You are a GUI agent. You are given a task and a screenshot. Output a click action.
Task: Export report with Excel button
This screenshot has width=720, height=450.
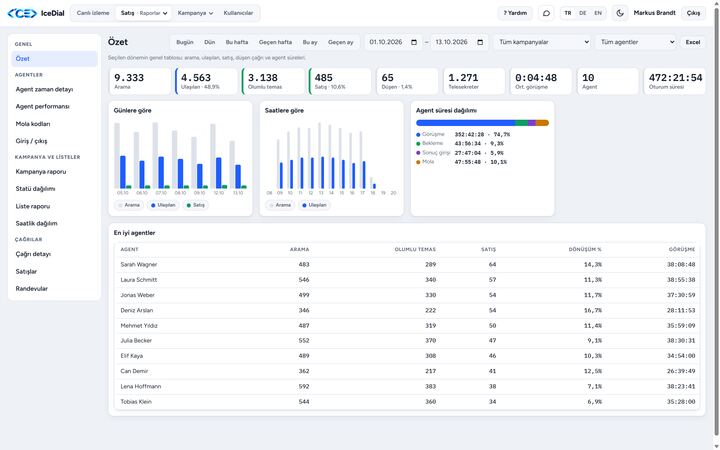pyautogui.click(x=693, y=42)
